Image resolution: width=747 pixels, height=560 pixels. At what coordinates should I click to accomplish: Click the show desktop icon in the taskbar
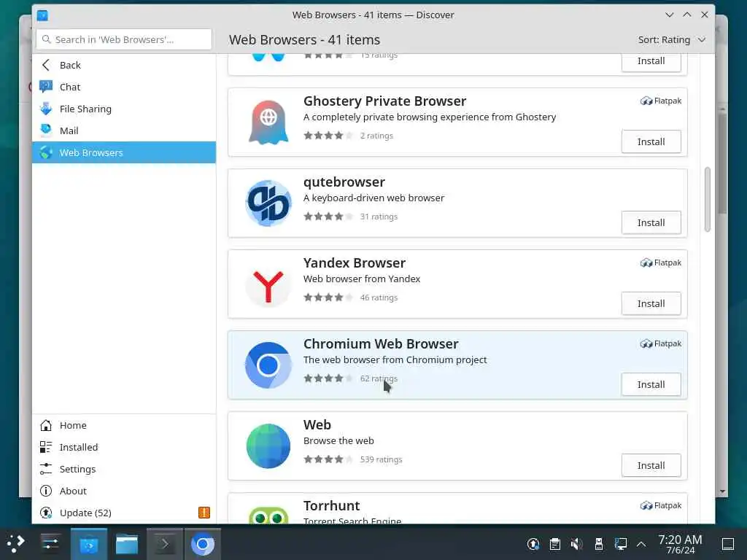click(x=728, y=544)
